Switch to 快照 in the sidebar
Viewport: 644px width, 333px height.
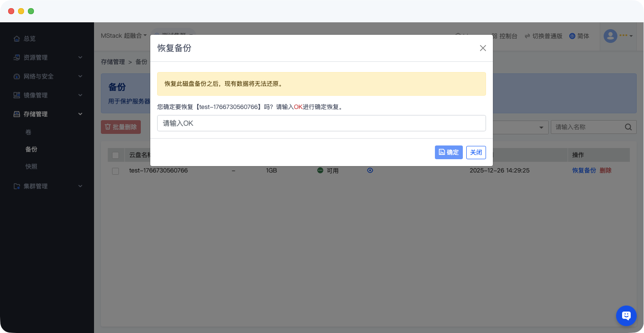[31, 166]
